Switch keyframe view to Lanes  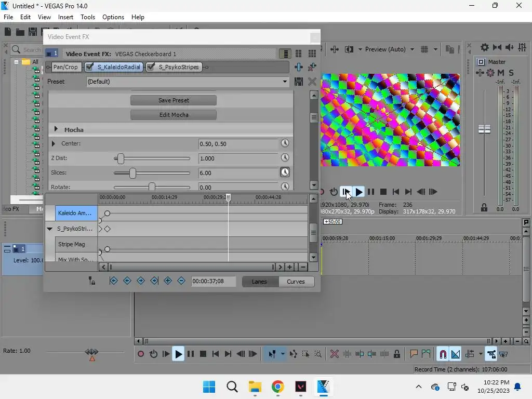pos(260,281)
